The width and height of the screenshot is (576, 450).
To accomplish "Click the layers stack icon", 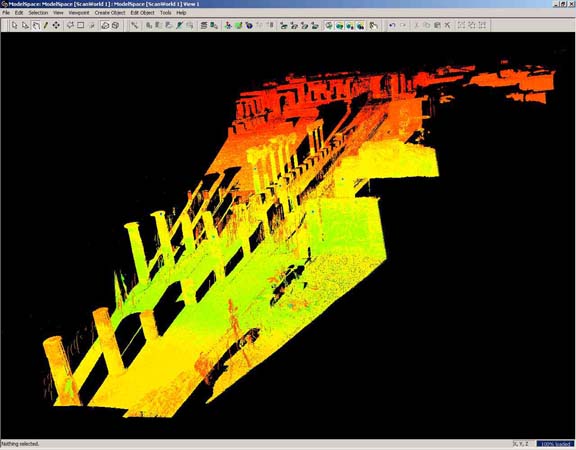I will pyautogui.click(x=204, y=25).
